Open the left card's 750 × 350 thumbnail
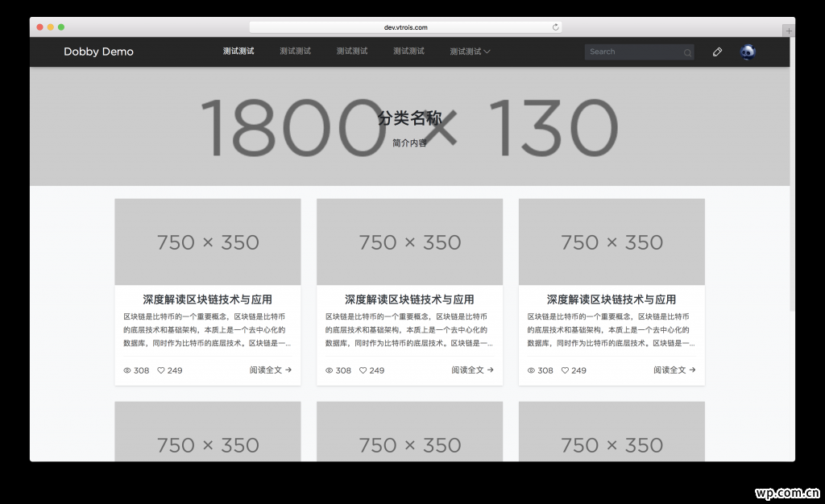The width and height of the screenshot is (825, 504). tap(208, 242)
